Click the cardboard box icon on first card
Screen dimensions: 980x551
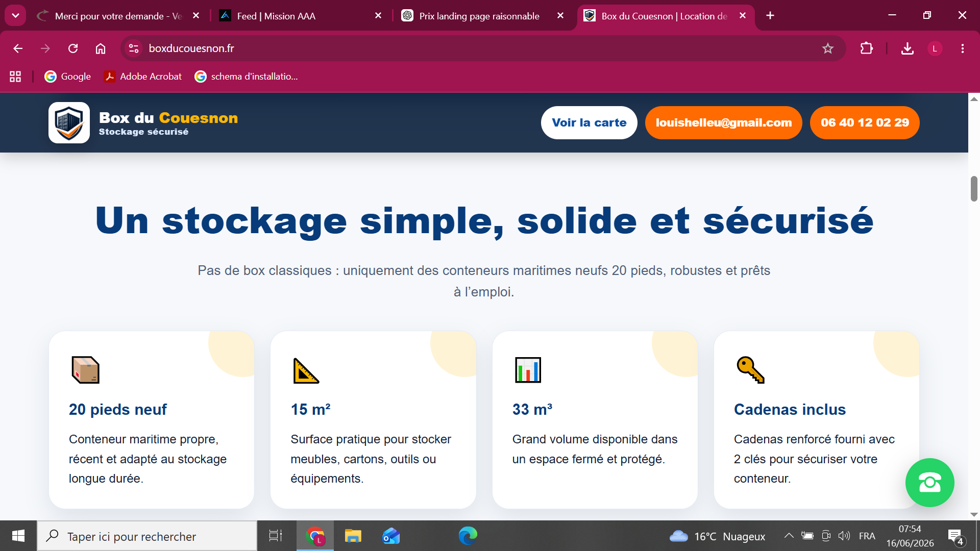tap(85, 370)
